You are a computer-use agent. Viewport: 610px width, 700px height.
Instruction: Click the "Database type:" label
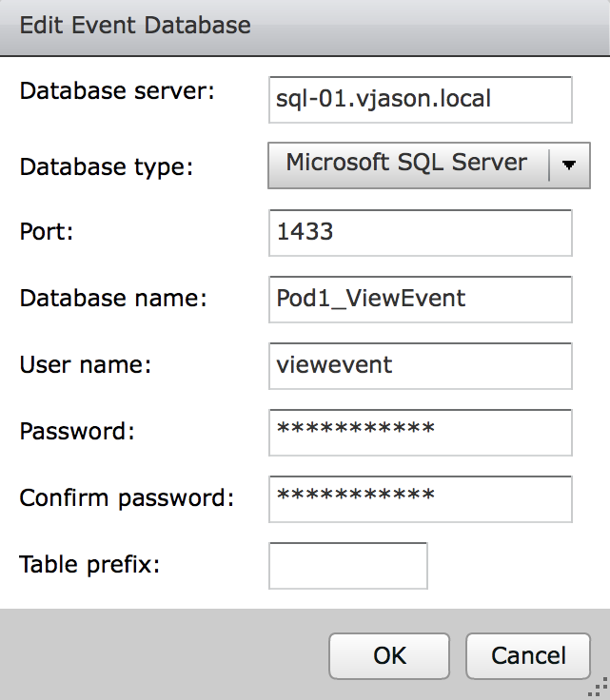(x=106, y=167)
